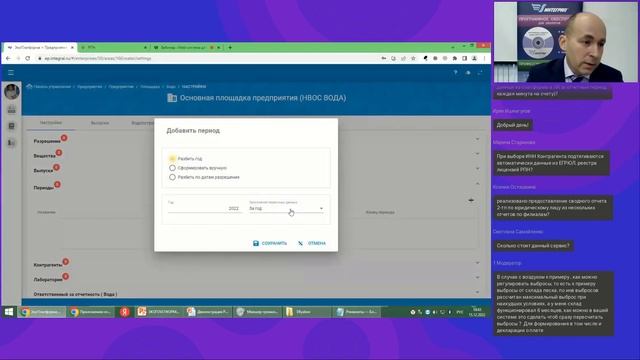Viewport: 640px width, 360px height.
Task: Click the Контрагенты section header
Action: pyautogui.click(x=48, y=265)
